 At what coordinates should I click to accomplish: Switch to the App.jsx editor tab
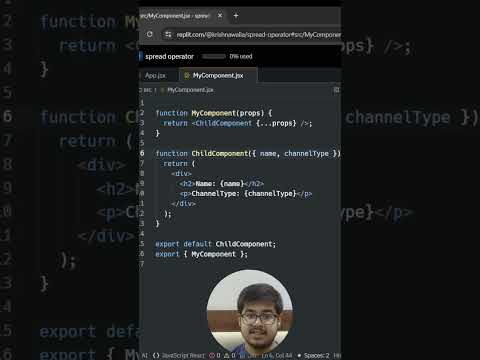[155, 76]
